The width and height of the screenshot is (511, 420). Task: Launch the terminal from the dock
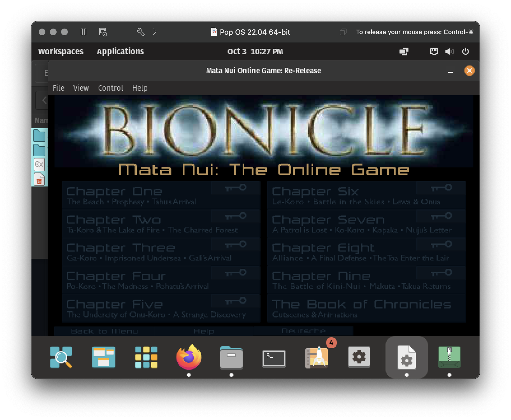(x=274, y=358)
